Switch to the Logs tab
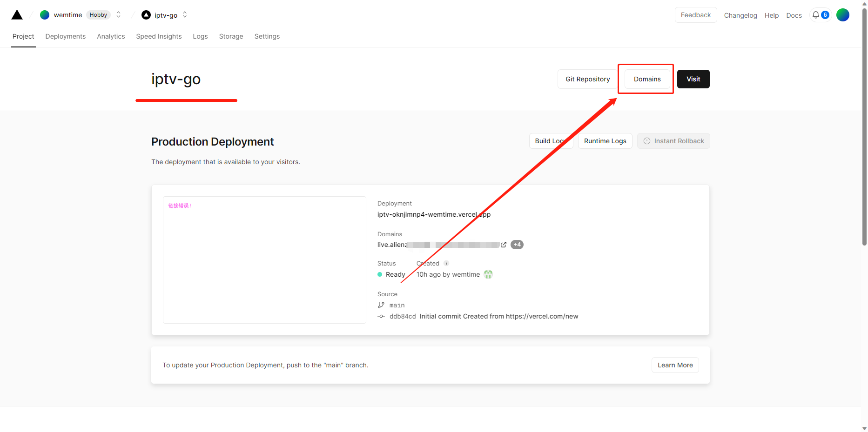Screen dimensions: 868x432 [x=200, y=36]
